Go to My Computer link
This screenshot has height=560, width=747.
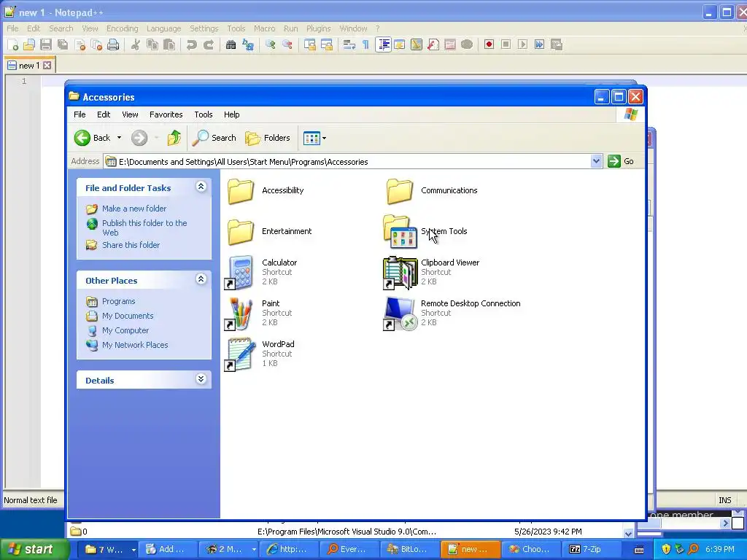(125, 330)
